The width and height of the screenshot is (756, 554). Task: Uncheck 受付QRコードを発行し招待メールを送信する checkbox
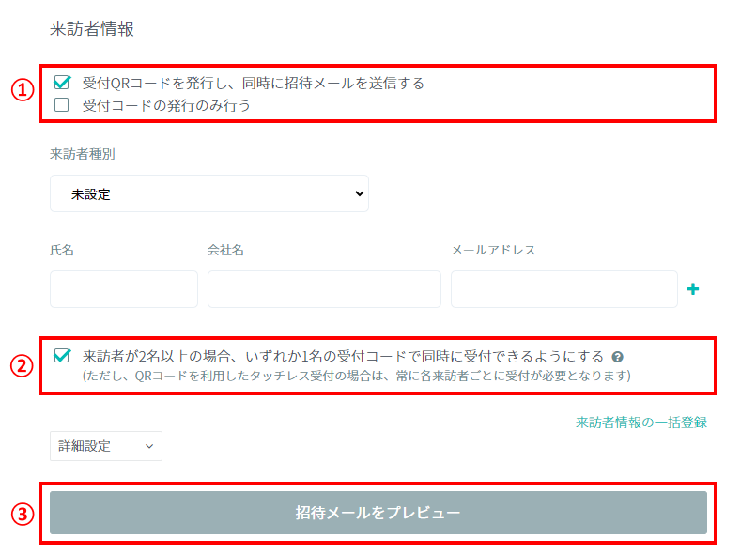pyautogui.click(x=62, y=83)
